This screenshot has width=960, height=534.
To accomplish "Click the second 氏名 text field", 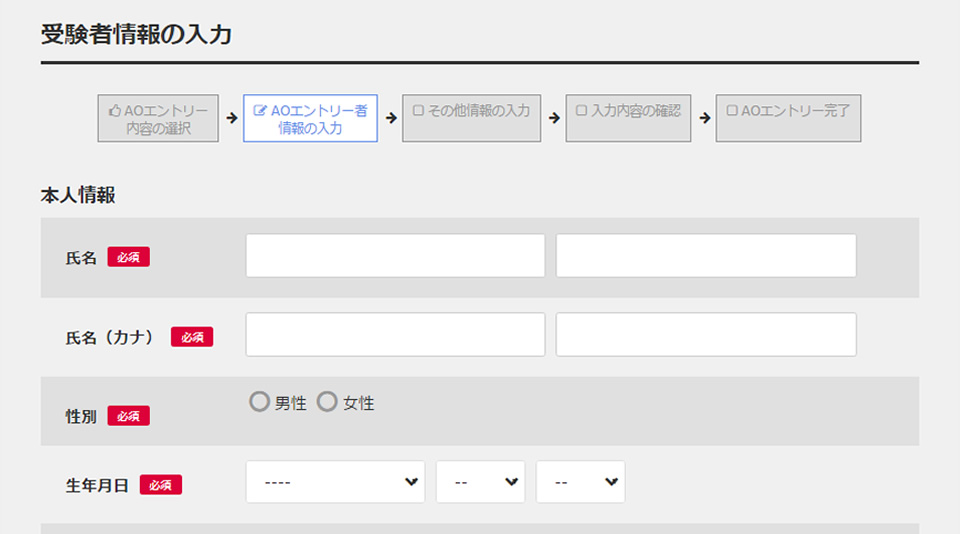I will 706,256.
